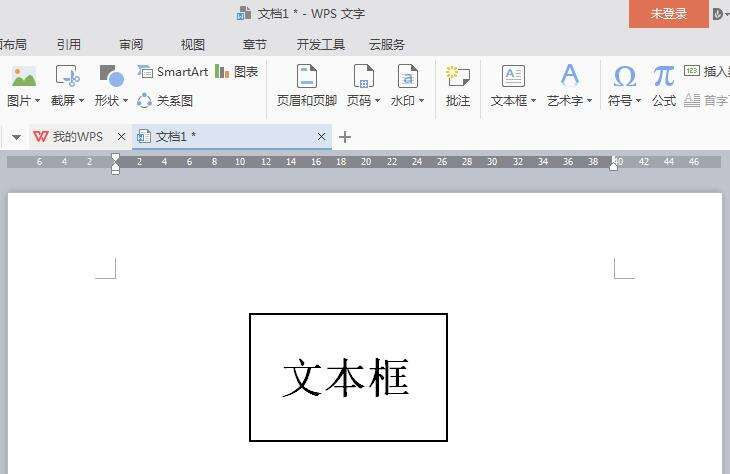Open the 云服务 tab
The image size is (730, 474).
(x=386, y=45)
